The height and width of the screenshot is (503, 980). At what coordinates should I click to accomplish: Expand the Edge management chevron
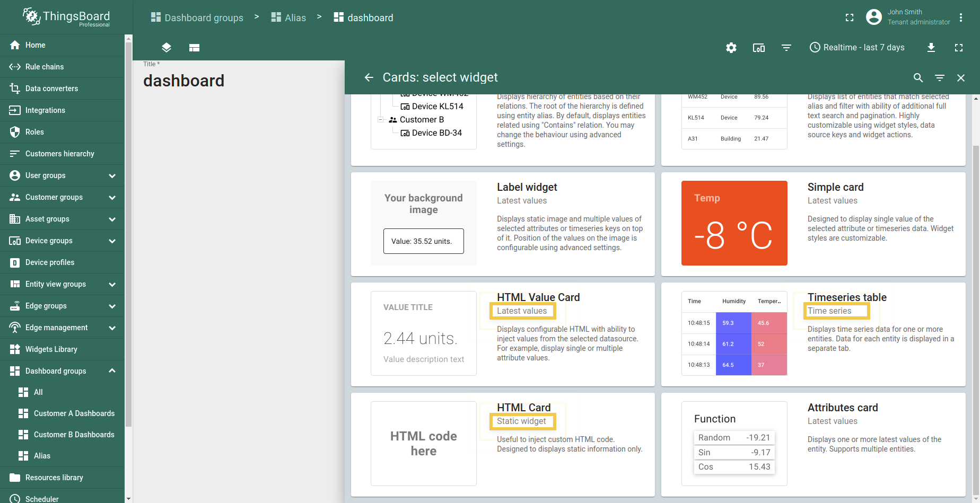point(112,328)
